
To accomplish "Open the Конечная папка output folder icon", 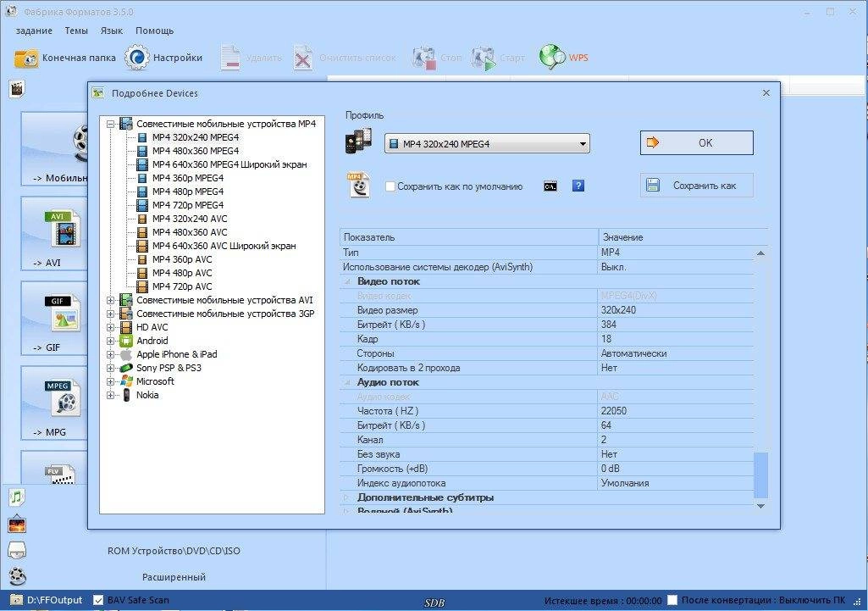I will [x=26, y=58].
